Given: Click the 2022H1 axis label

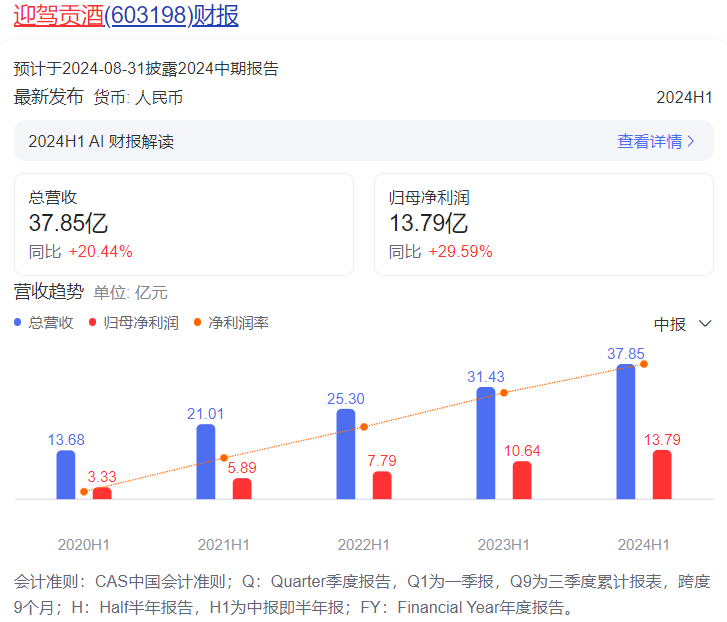Looking at the screenshot, I should pos(364,545).
